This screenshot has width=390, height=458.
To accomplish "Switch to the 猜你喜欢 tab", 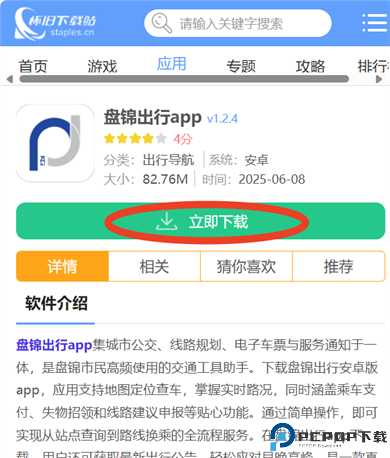I will point(246,266).
